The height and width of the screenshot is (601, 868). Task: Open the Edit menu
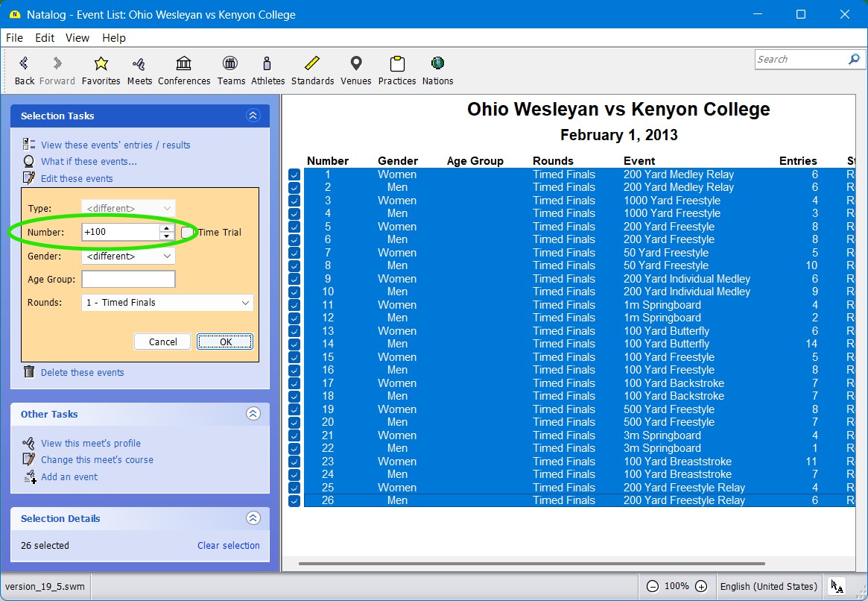coord(45,38)
